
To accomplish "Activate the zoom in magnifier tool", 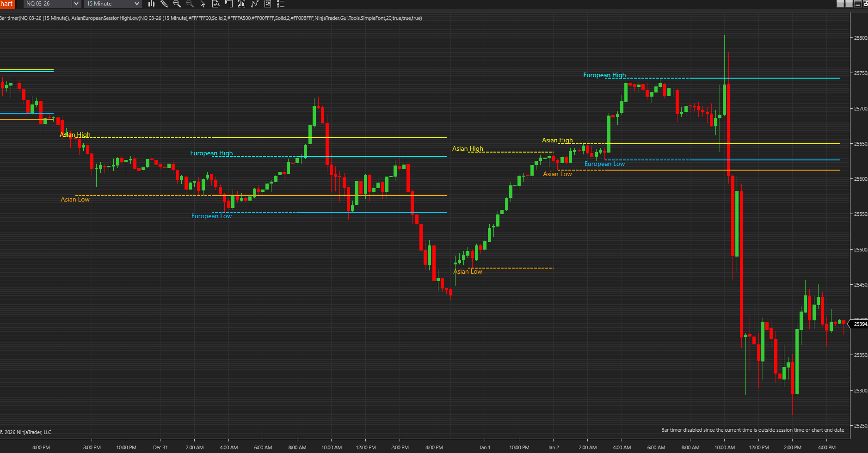I will pos(176,4).
